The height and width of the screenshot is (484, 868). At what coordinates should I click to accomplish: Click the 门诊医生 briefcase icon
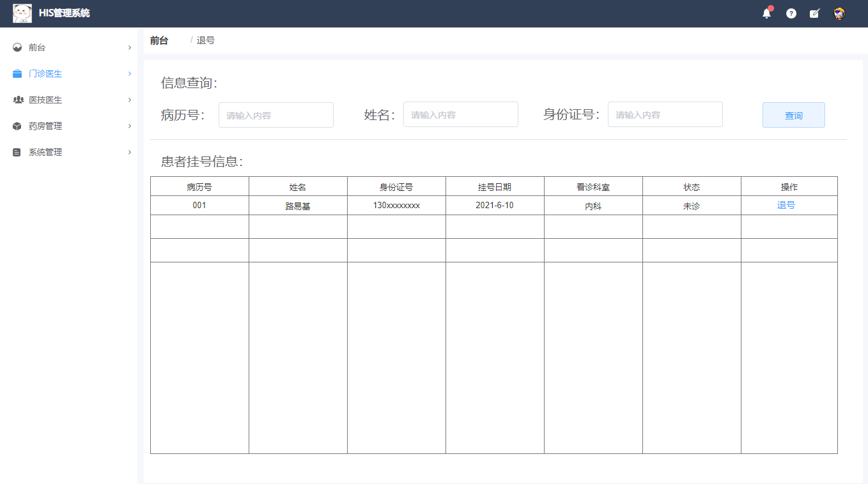[x=17, y=73]
